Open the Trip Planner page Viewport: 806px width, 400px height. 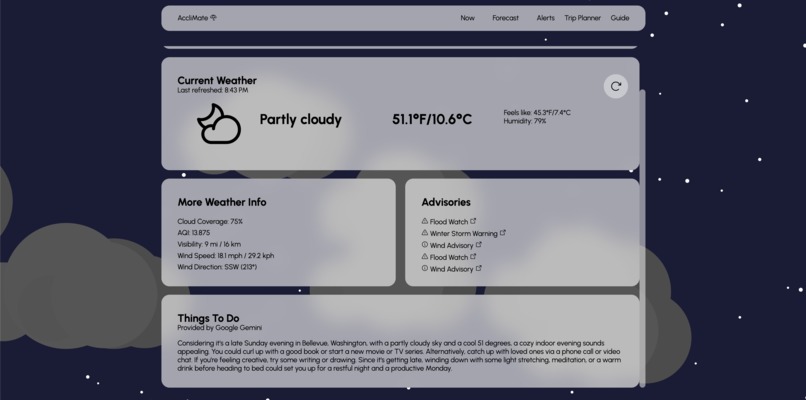tap(582, 18)
